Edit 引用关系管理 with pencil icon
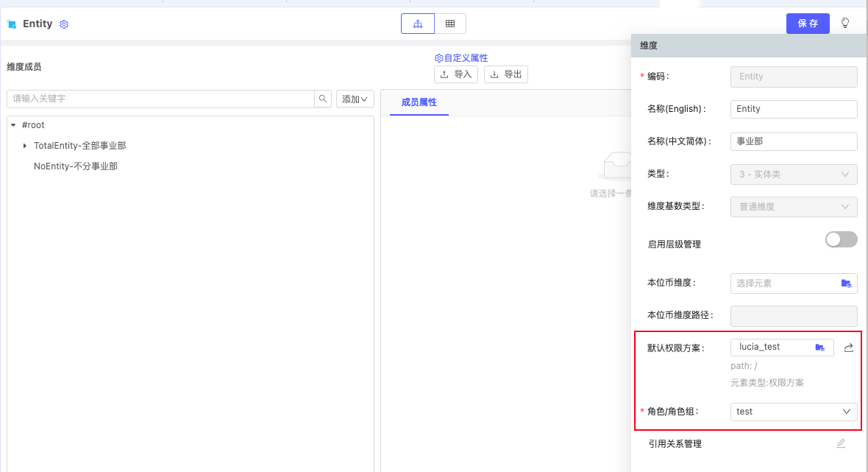Viewport: 868px width, 472px height. click(841, 443)
